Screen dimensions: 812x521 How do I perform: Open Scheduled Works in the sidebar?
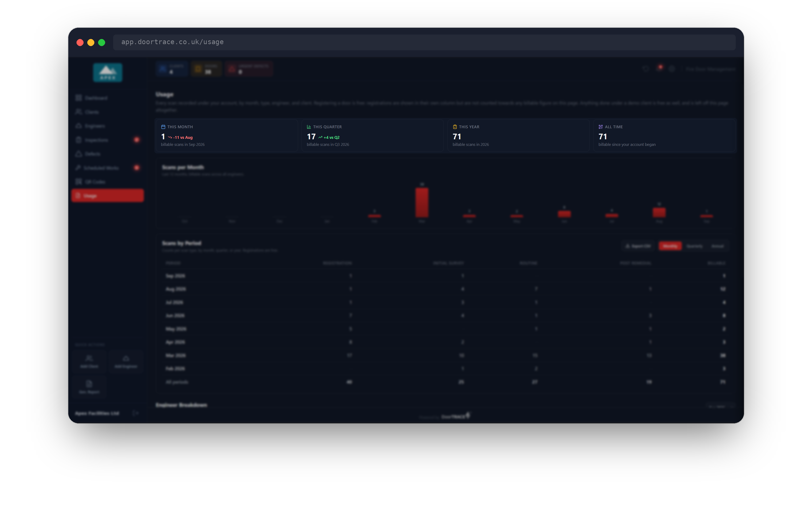click(107, 168)
